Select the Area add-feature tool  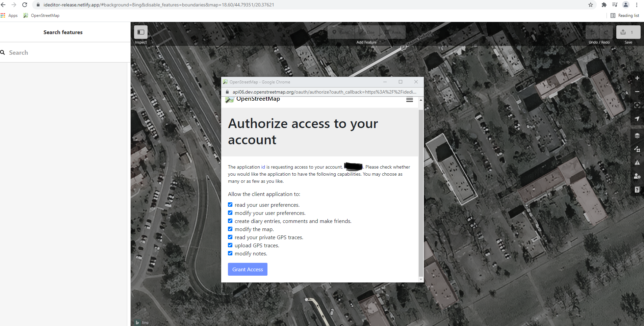(x=393, y=32)
